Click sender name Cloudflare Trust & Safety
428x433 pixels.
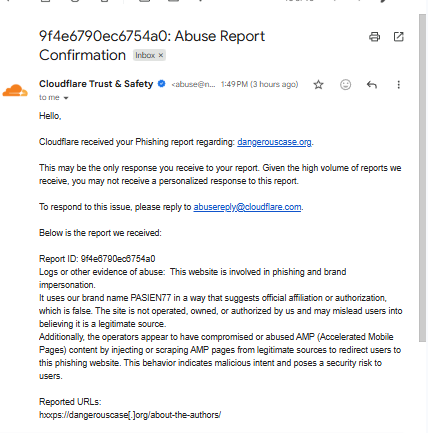[x=96, y=84]
